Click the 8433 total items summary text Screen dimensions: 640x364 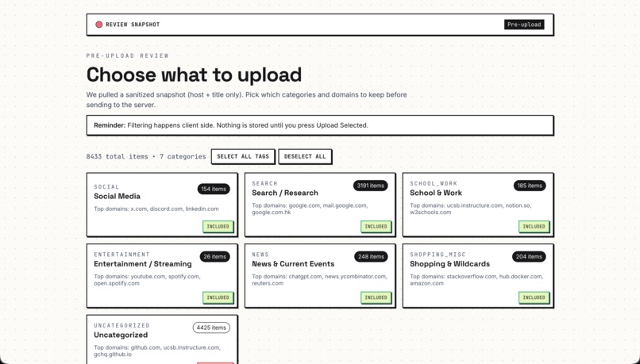click(146, 156)
